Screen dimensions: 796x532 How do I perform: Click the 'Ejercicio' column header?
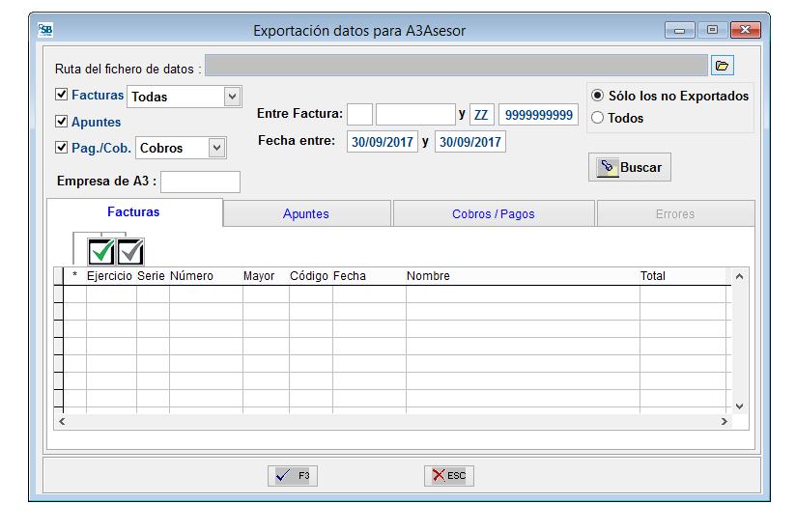tap(110, 276)
